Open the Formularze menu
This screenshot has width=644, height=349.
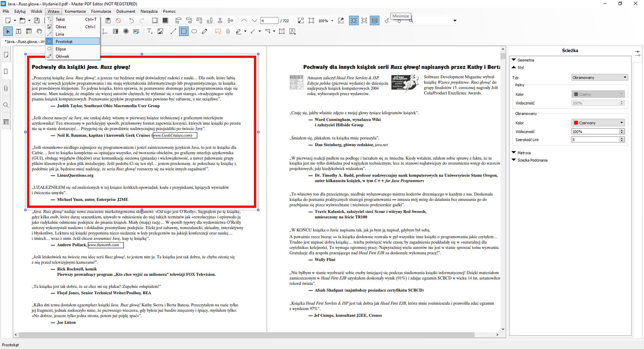[101, 11]
